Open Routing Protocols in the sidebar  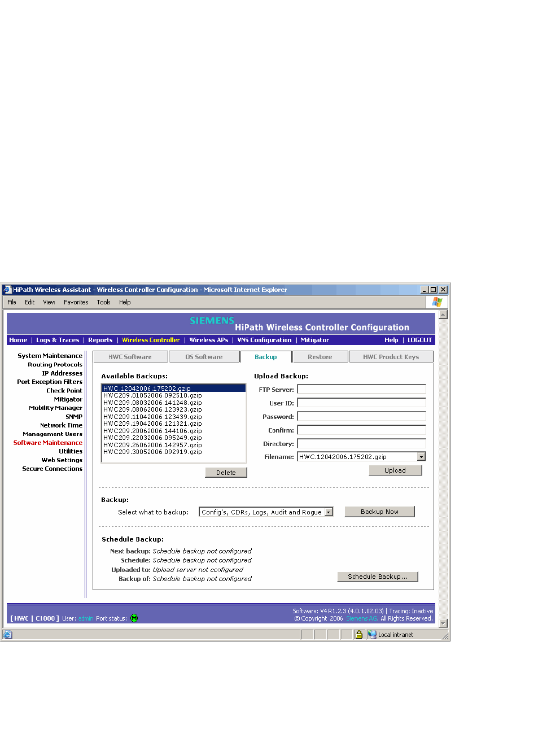pos(55,364)
